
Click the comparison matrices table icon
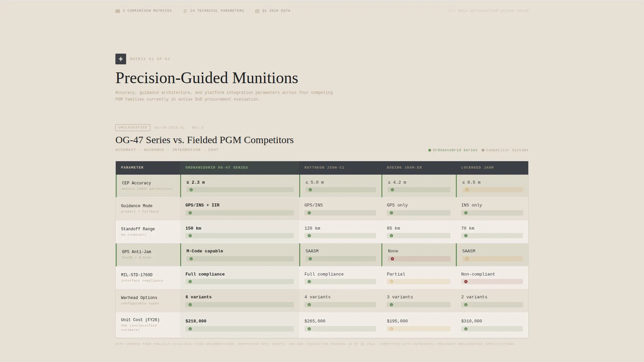click(x=118, y=11)
